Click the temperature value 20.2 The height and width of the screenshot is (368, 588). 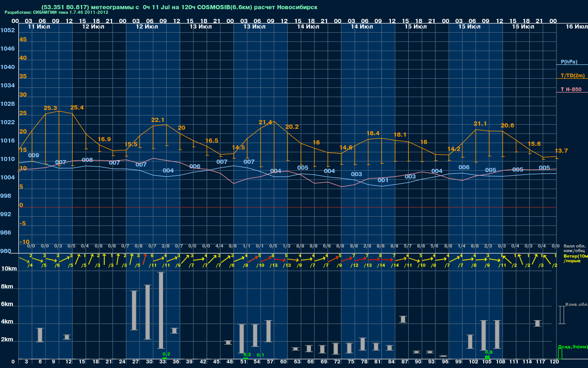tap(292, 127)
